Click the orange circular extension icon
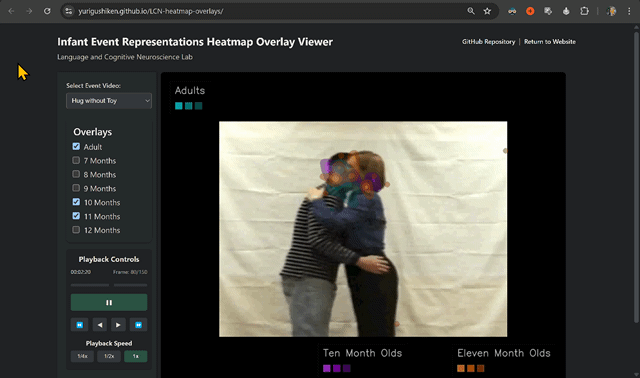This screenshot has height=378, width=640. click(x=530, y=11)
